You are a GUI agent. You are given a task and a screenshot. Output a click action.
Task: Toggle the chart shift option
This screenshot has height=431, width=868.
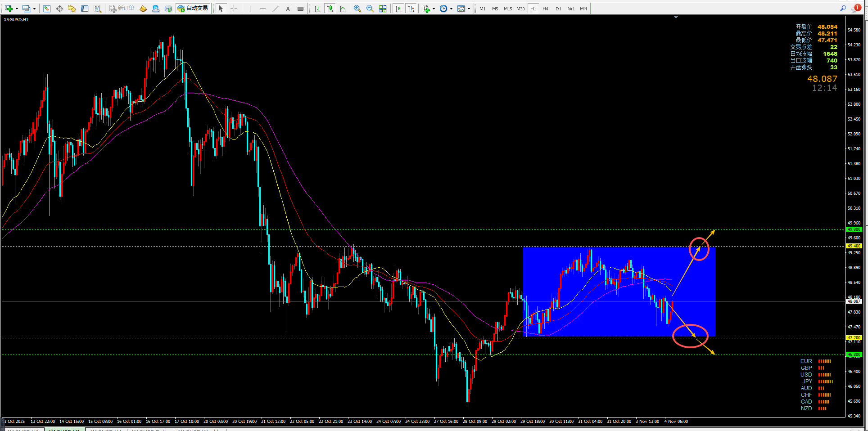pos(411,9)
